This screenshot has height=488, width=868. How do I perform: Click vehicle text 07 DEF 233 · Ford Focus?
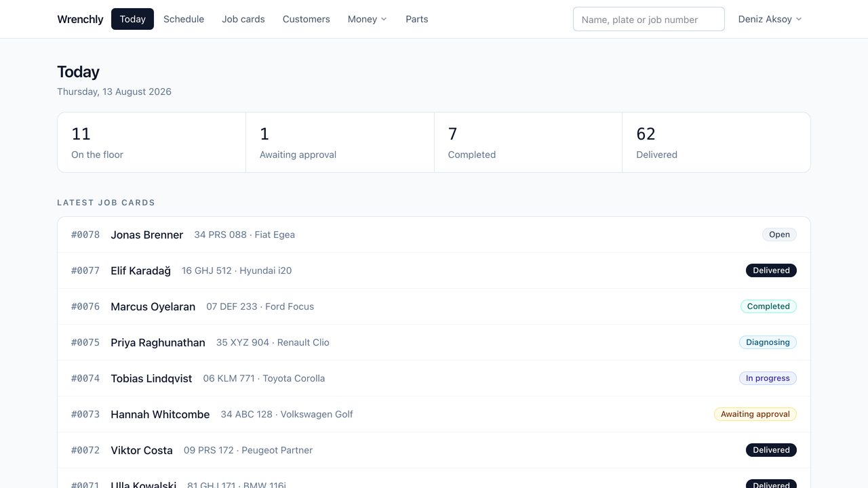260,306
